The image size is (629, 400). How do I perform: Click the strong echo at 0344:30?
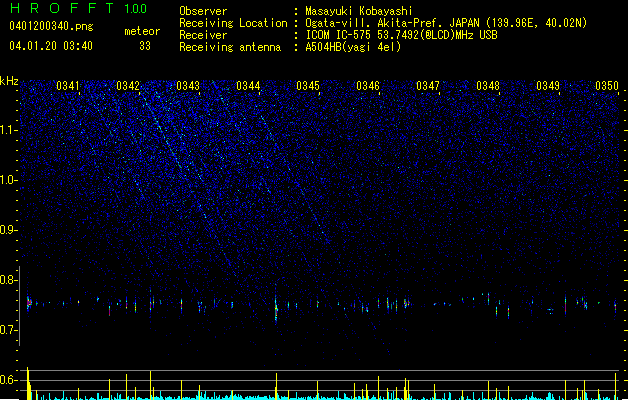point(276,307)
